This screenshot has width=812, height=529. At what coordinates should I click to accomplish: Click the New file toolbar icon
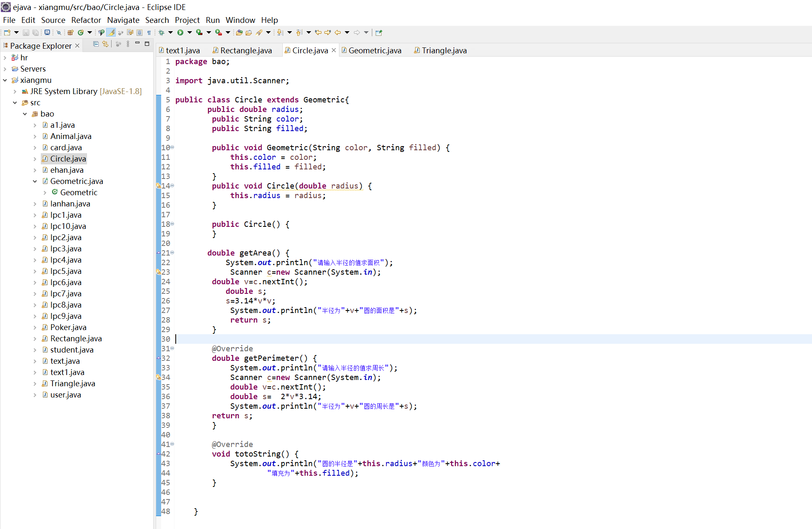7,32
